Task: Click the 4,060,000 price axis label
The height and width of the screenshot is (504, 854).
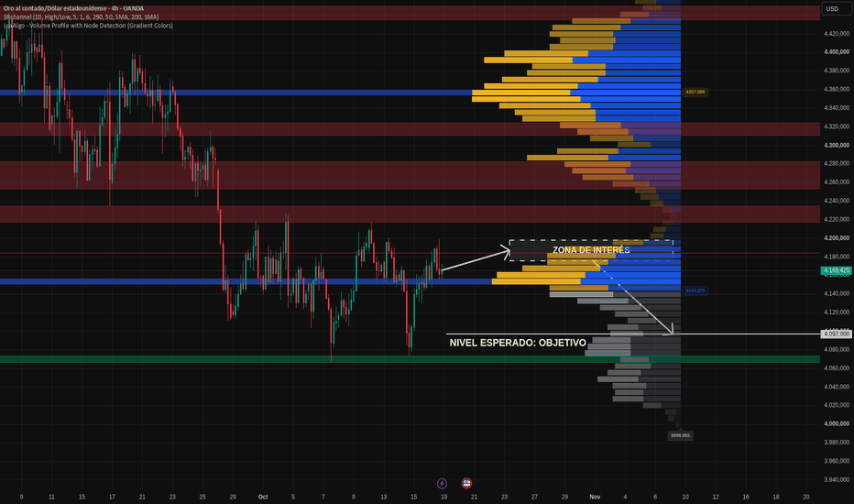Action: (837, 367)
